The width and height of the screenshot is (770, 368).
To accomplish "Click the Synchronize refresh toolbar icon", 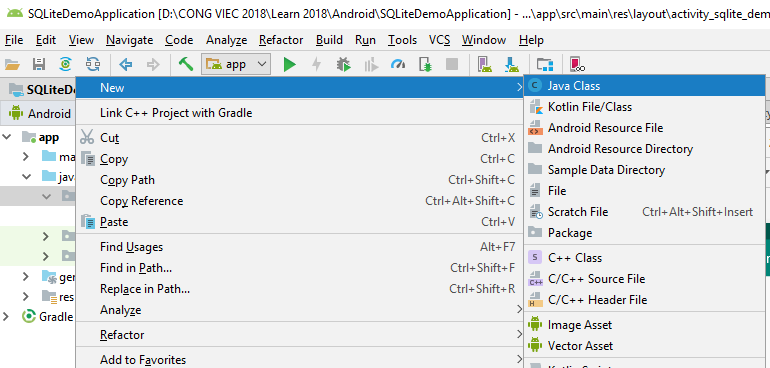I will point(93,64).
